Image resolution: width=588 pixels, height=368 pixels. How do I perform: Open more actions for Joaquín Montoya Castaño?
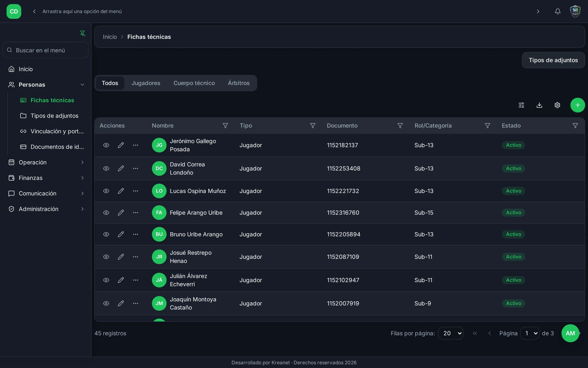click(x=135, y=303)
